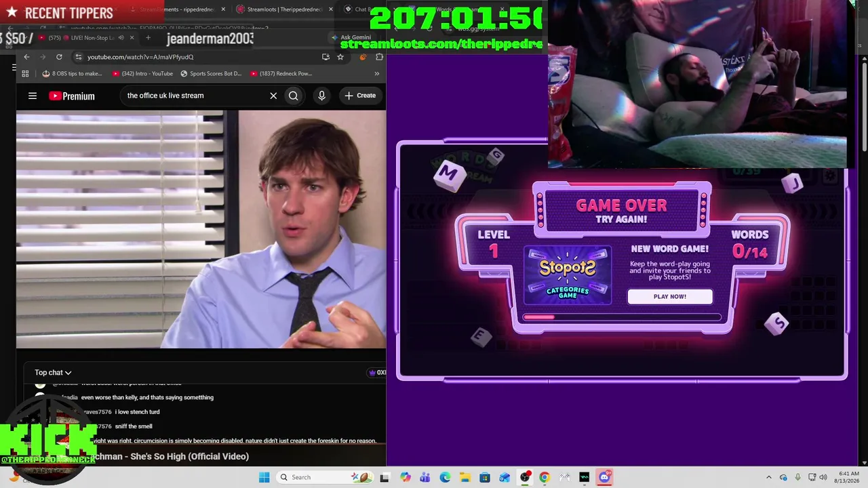Close the '(575) LIVE! Non-Stop' tab

[132, 38]
